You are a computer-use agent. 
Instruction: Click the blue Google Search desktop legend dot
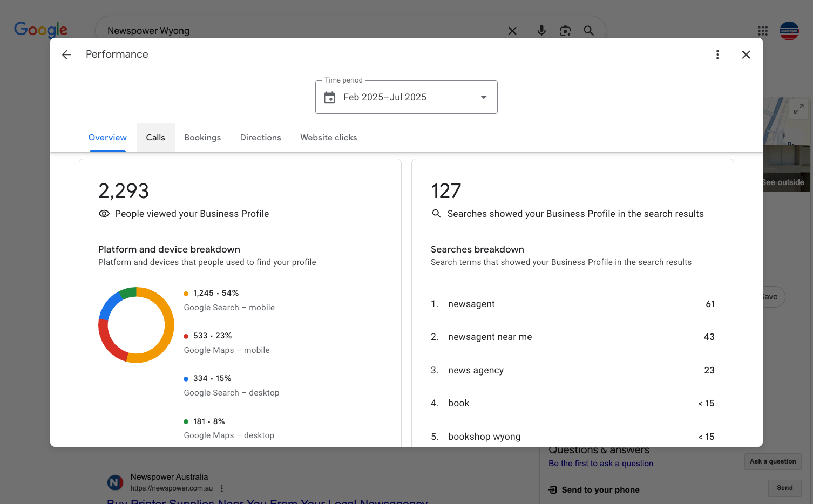[x=186, y=379]
